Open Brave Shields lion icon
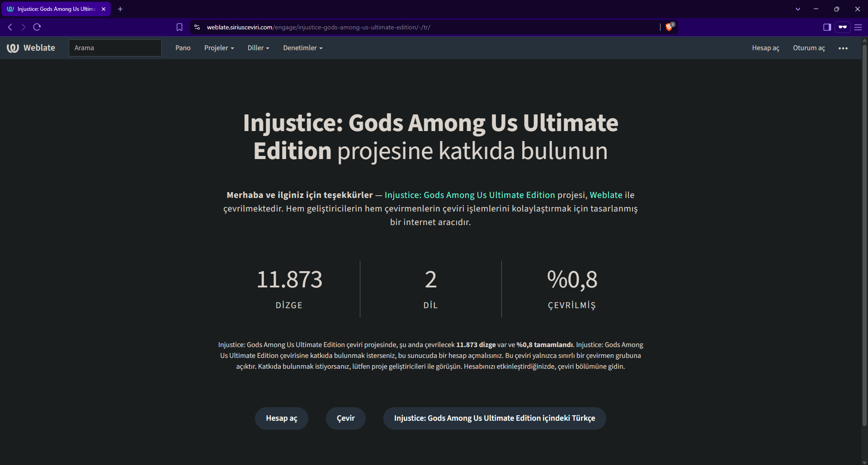868x465 pixels. 669,27
